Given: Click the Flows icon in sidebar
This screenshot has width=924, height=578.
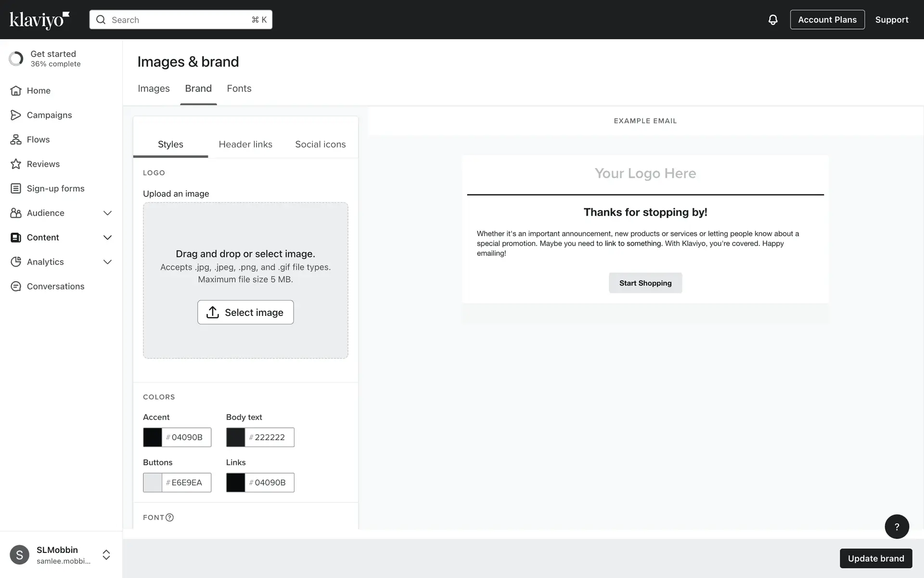Looking at the screenshot, I should pyautogui.click(x=16, y=140).
